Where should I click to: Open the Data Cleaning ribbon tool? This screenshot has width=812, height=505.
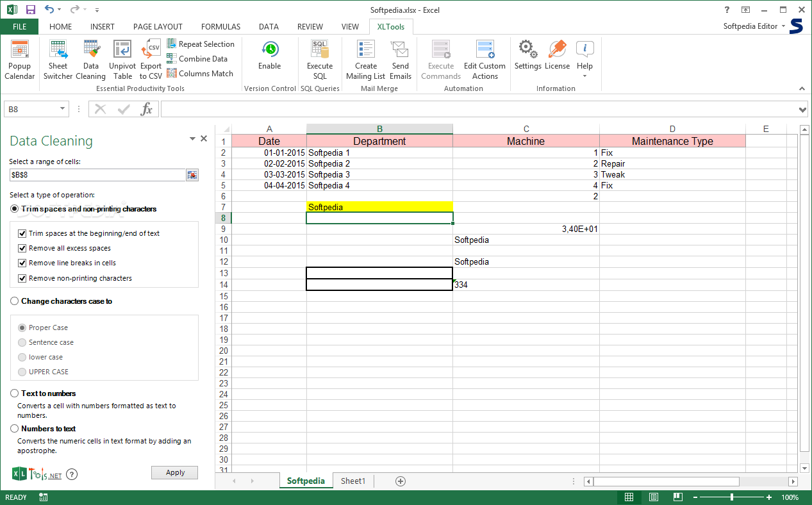coord(91,60)
